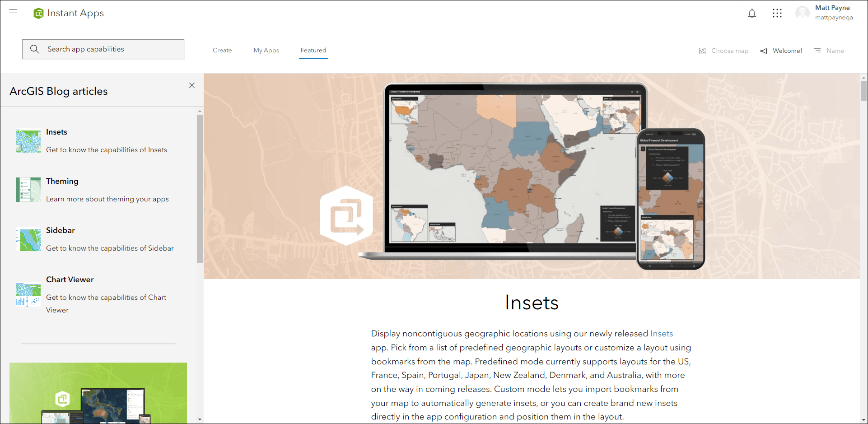Viewport: 868px width, 424px height.
Task: Select the Featured tab
Action: click(313, 50)
